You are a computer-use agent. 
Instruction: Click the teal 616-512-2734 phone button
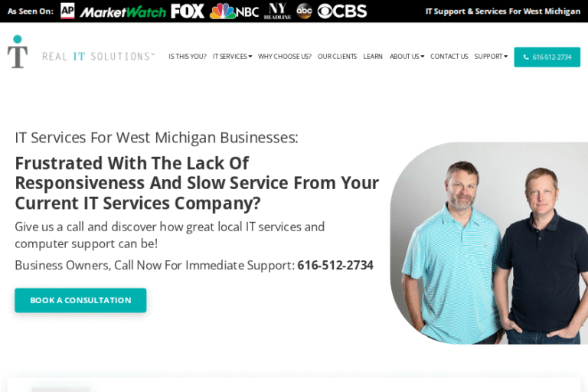click(547, 57)
